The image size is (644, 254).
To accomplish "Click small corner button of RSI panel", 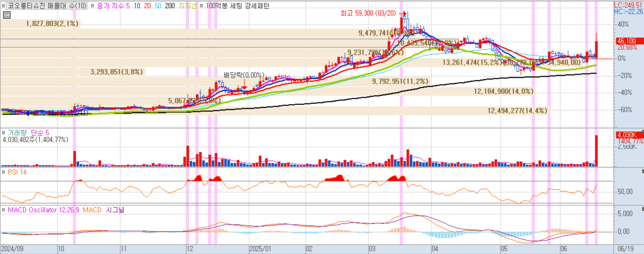I will [643, 171].
